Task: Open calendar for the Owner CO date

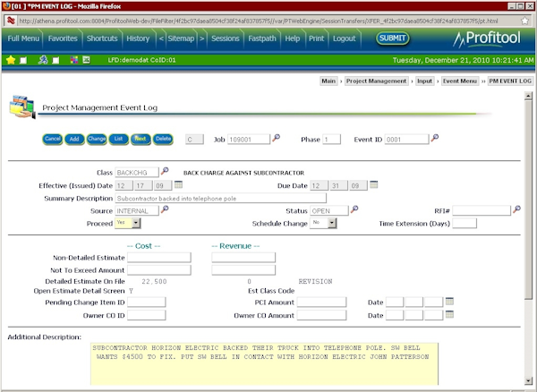Action: tap(449, 314)
